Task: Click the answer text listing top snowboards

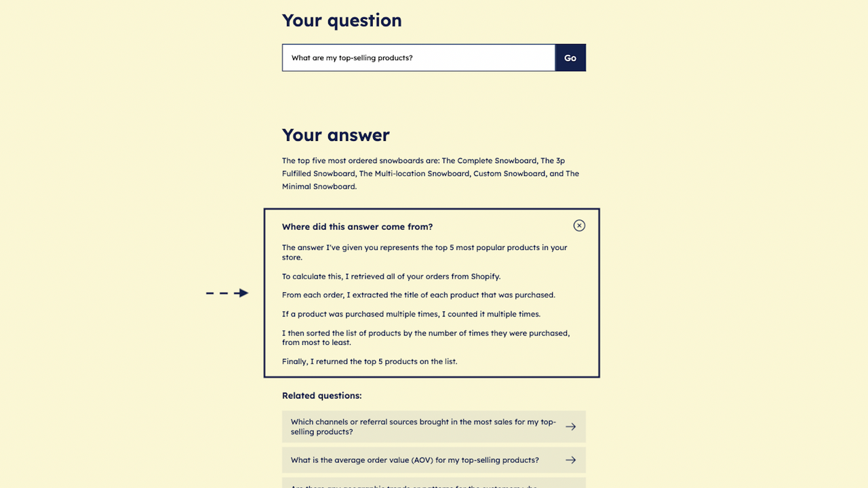Action: (430, 174)
